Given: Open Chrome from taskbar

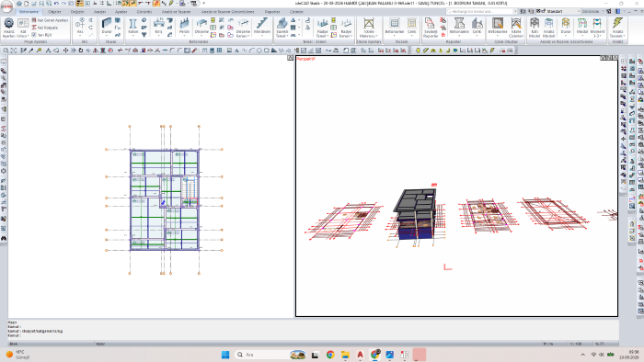Looking at the screenshot, I should 330,355.
